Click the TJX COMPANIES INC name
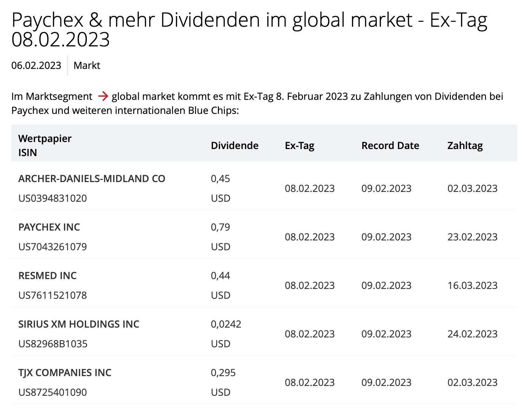Viewport: 532px width, 419px height. click(x=65, y=373)
